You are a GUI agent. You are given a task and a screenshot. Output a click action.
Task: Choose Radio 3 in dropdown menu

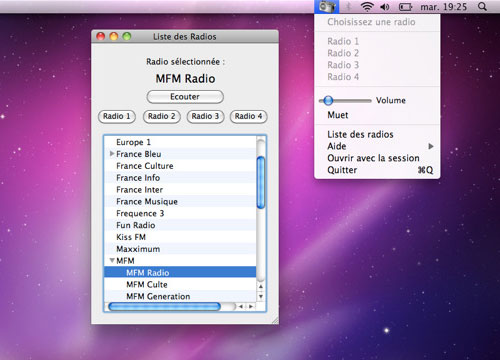click(377, 65)
